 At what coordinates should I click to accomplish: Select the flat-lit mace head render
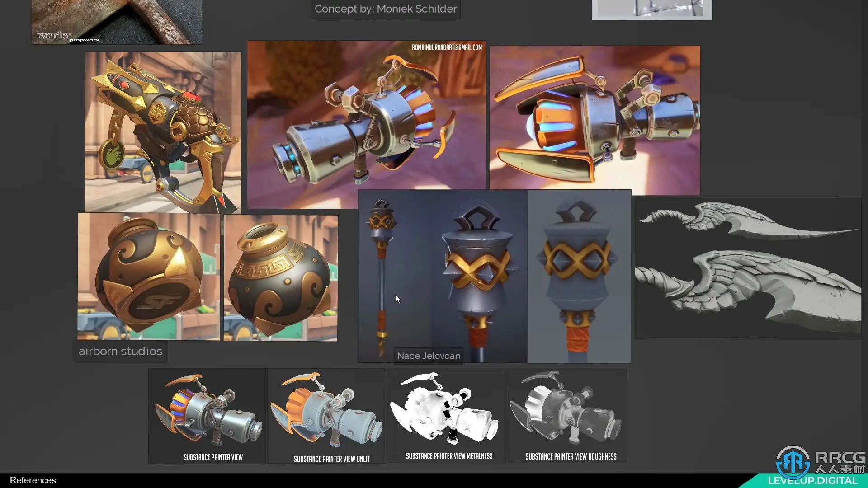[x=579, y=276]
